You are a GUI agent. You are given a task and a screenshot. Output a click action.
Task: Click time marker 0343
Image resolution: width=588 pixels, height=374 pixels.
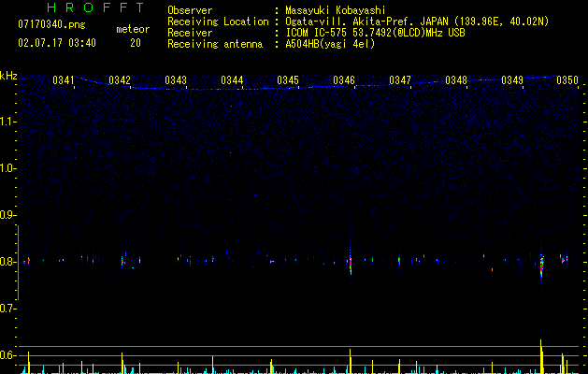pyautogui.click(x=176, y=80)
